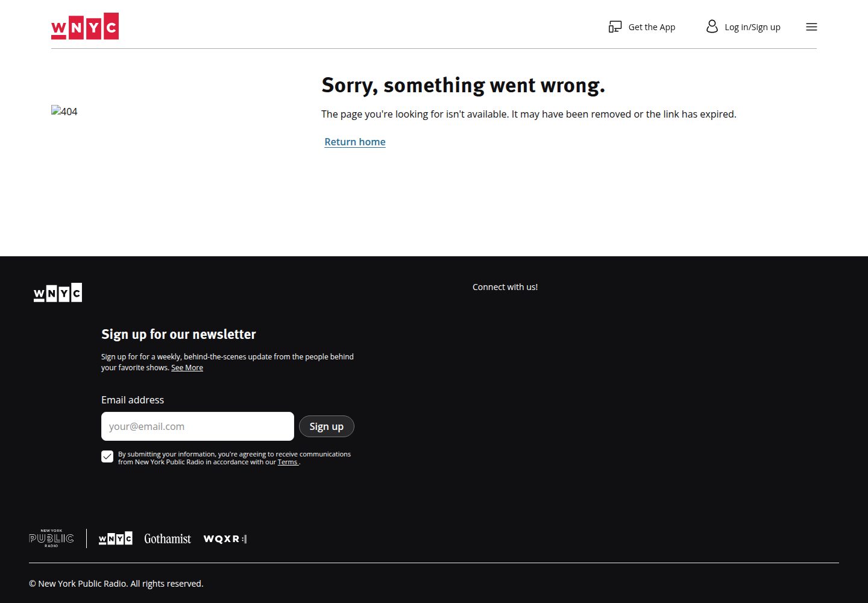868x603 pixels.
Task: Visit the WQXR logo link
Action: (225, 538)
